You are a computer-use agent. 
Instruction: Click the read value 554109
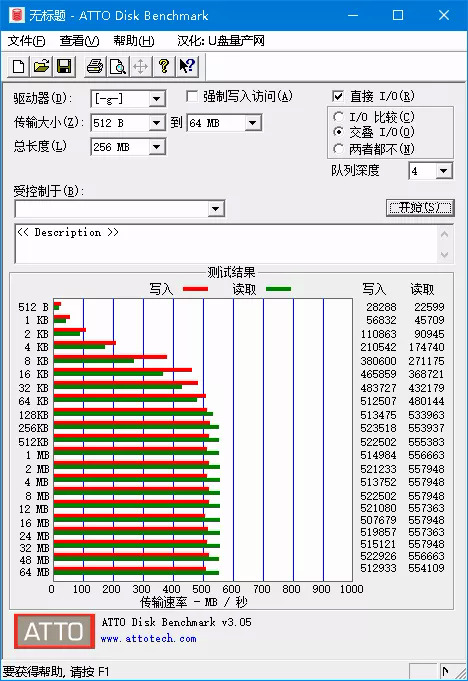tap(426, 568)
